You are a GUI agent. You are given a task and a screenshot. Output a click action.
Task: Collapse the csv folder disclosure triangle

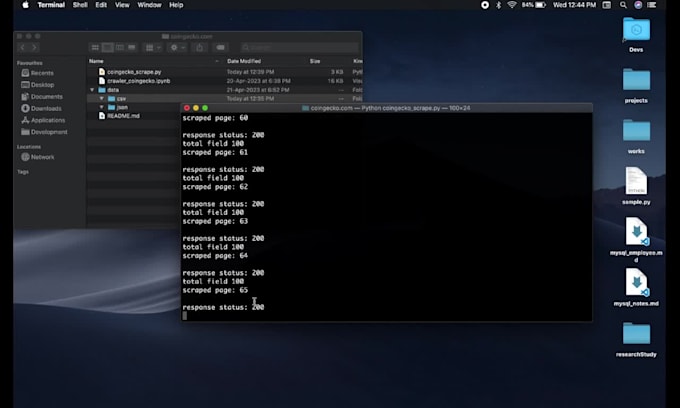click(101, 98)
